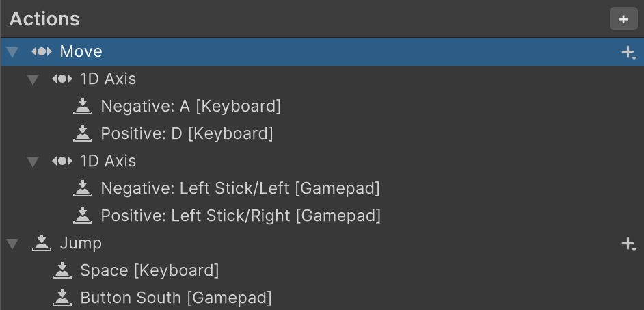
Task: Click the binding icon beside Button South [Gamepad]
Action: click(x=62, y=298)
